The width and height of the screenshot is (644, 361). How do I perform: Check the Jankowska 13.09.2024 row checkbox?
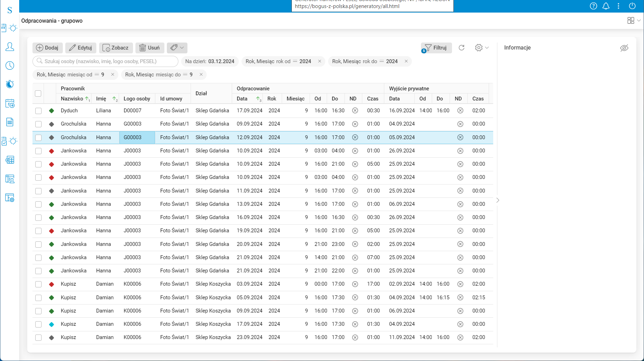click(x=38, y=204)
